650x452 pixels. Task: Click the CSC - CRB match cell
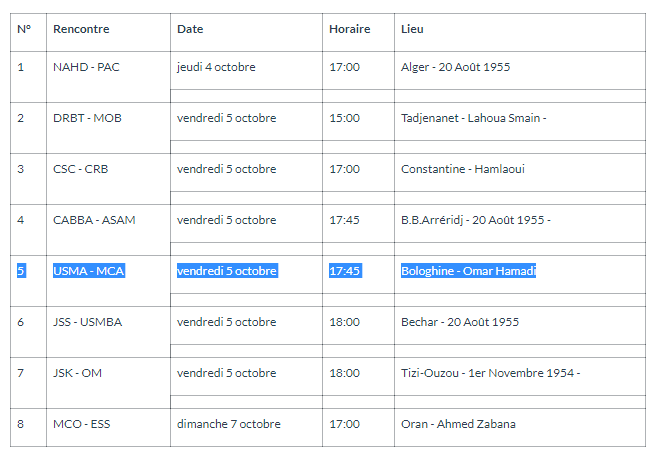[x=81, y=169]
